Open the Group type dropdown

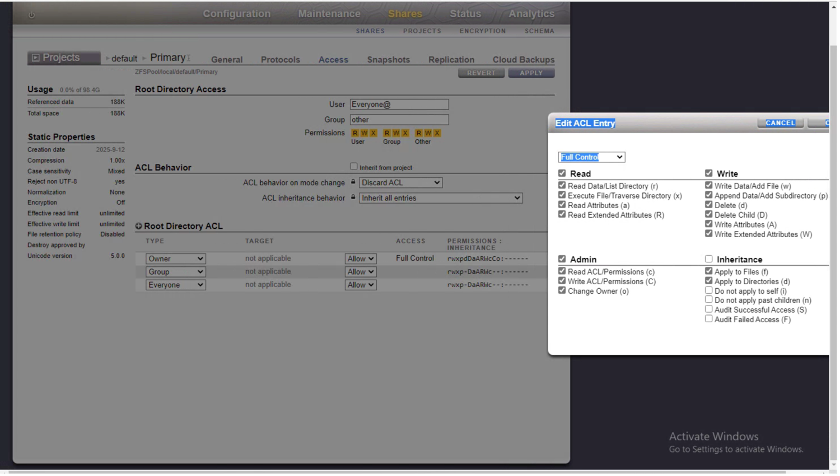click(176, 272)
